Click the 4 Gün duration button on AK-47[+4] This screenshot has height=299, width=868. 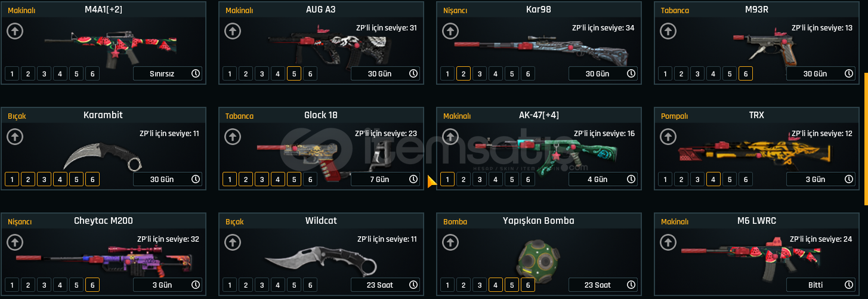click(603, 179)
